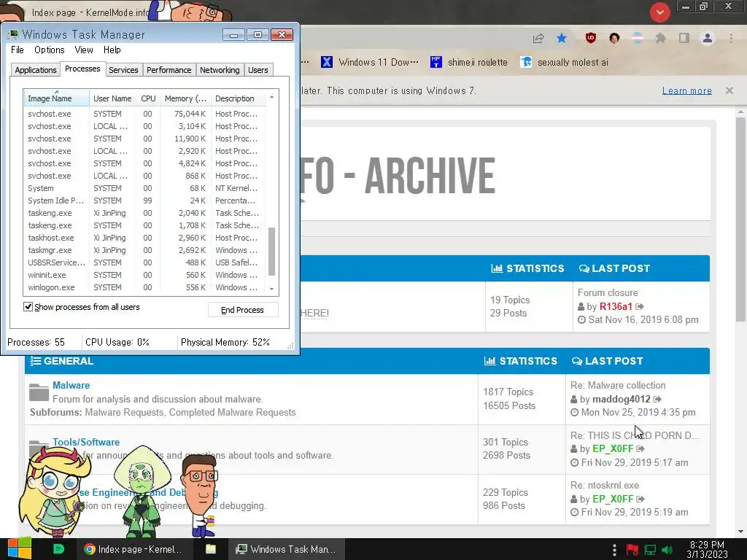Open the uBlock Origin extension icon
Viewport: 747px width, 560px height.
(x=591, y=38)
